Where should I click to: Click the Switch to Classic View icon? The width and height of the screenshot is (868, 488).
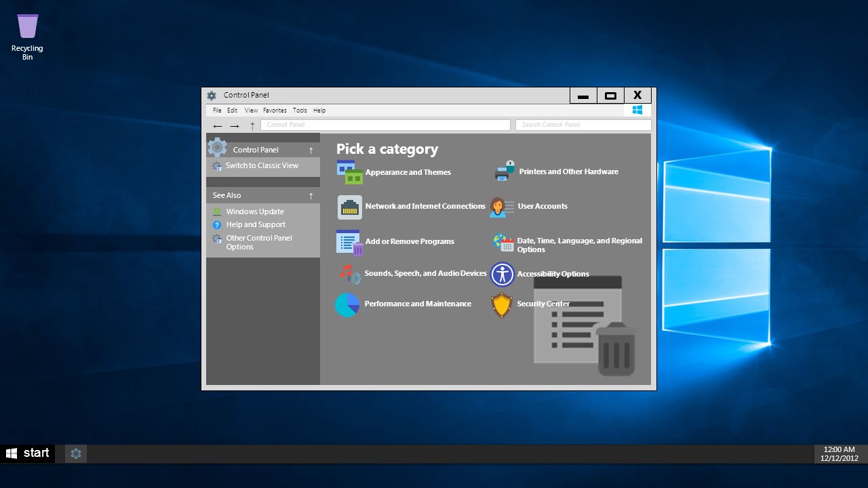[217, 166]
